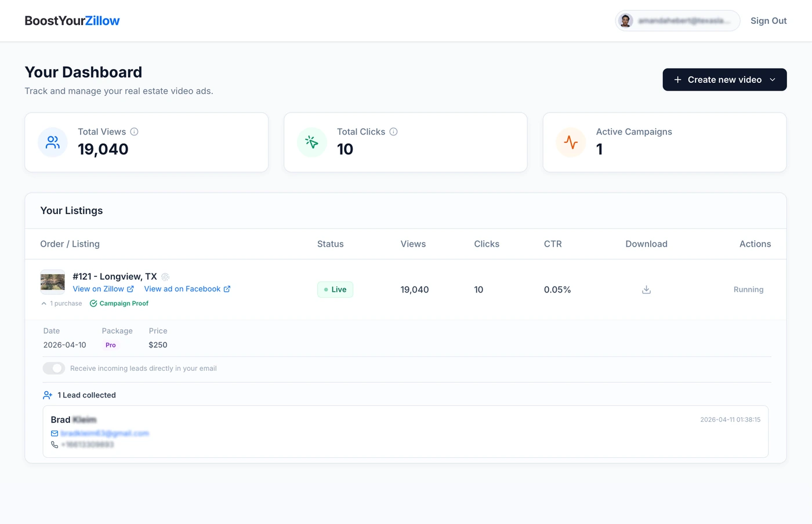Click the fingerprint icon next to the listing title
The width and height of the screenshot is (812, 524).
click(x=165, y=277)
